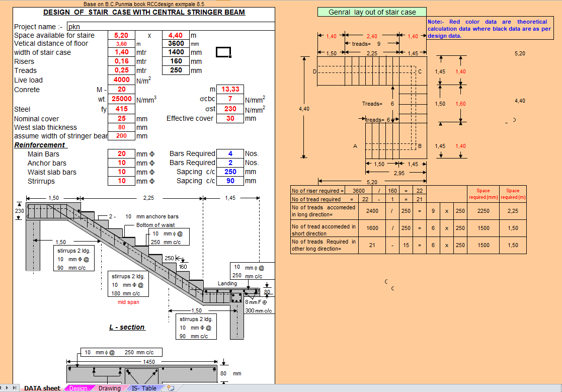Click the blue 'Note:- Red color data' text box
The image size is (562, 392).
490,29
